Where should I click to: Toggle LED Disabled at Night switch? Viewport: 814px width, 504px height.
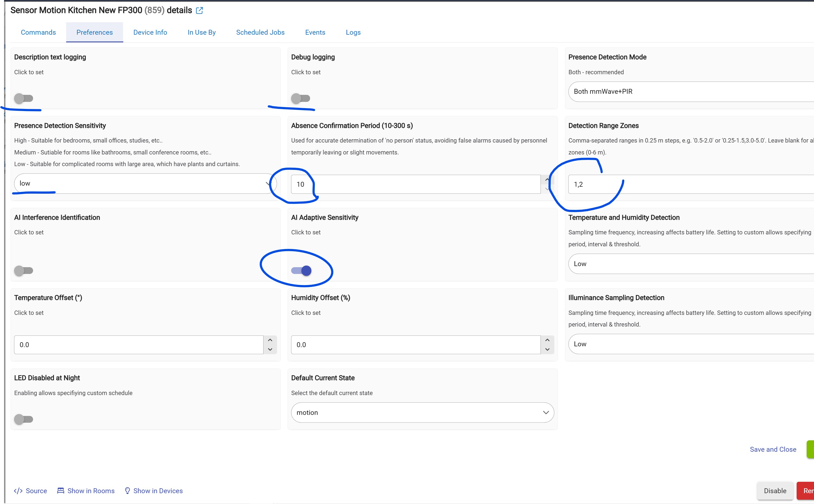24,419
